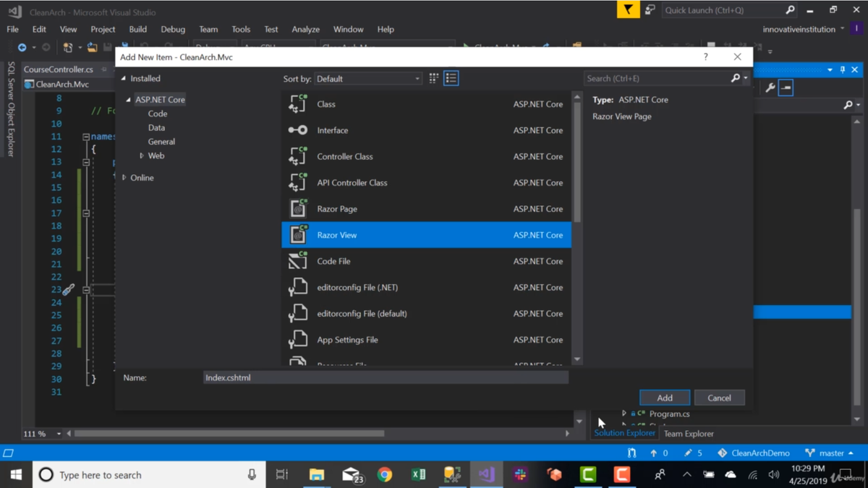The width and height of the screenshot is (868, 488).
Task: Click the Solution Explorer search icon
Action: [x=848, y=106]
